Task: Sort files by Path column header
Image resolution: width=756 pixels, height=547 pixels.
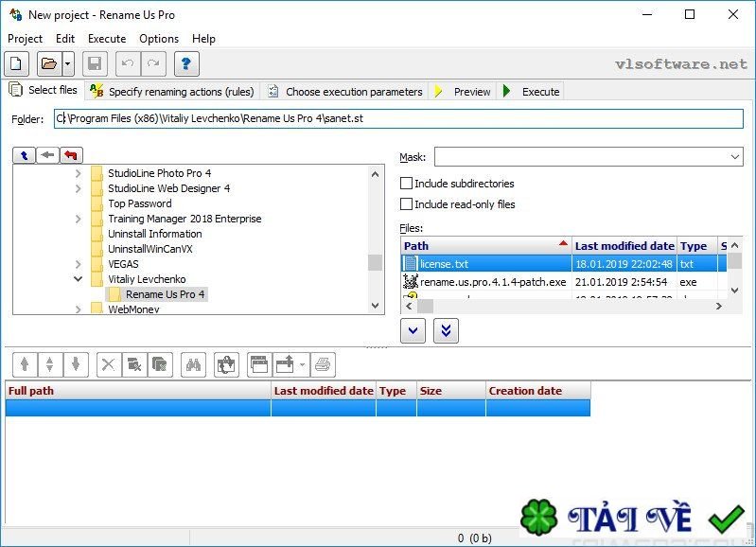Action: pos(486,246)
